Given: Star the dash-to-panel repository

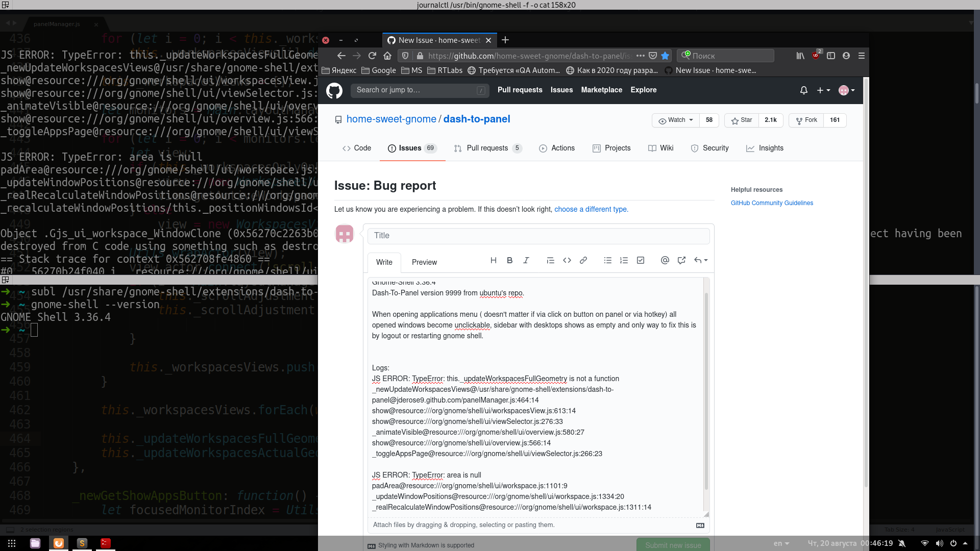Looking at the screenshot, I should pos(742,120).
